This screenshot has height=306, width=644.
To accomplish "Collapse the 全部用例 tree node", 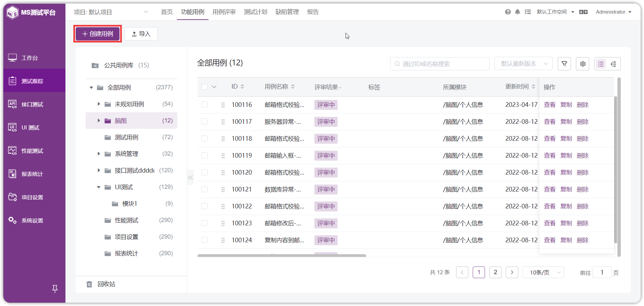I will pos(91,88).
